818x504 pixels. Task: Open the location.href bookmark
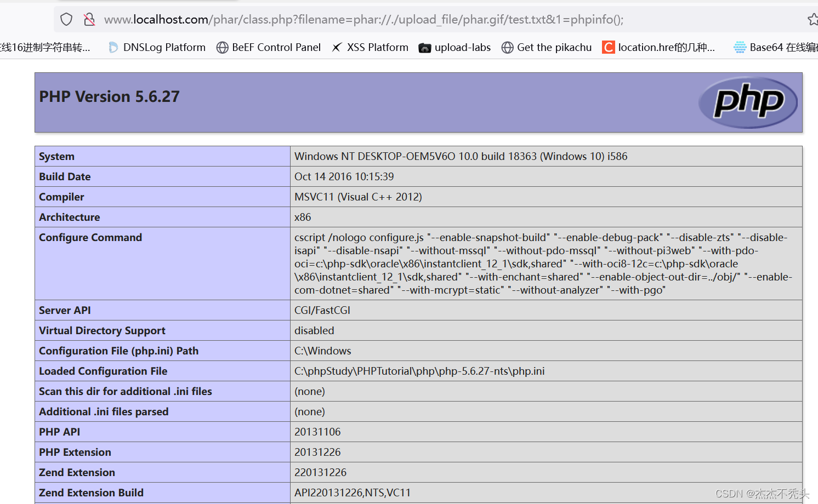click(x=658, y=48)
